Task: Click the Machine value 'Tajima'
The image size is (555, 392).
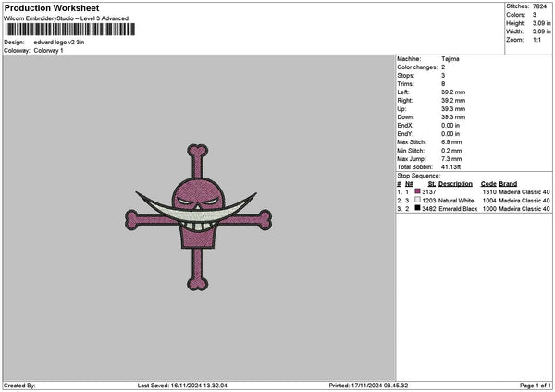Action: click(x=450, y=59)
